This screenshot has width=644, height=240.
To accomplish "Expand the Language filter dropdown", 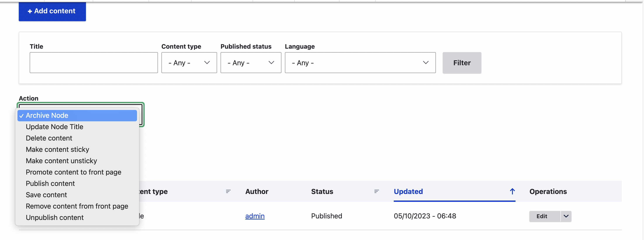I will coord(360,62).
